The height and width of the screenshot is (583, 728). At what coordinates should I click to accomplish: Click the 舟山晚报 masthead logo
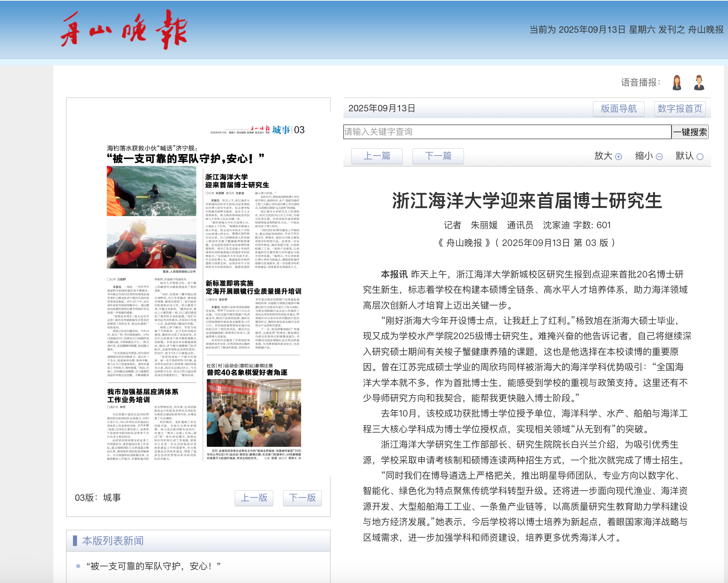[124, 29]
